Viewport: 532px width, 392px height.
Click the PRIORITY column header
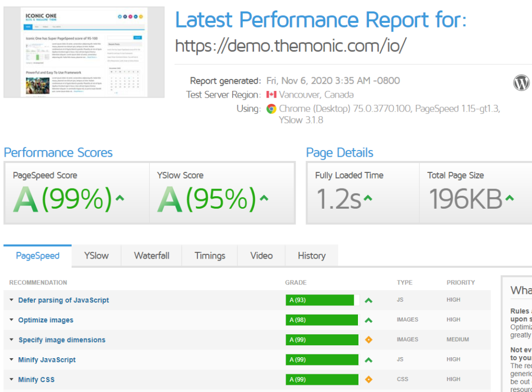pyautogui.click(x=461, y=282)
